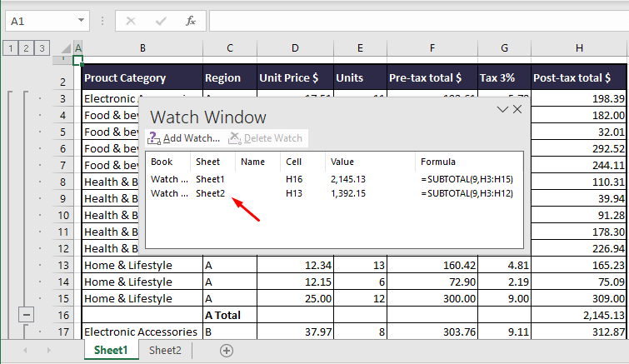Screen dimensions: 629x364
Task: Click the Pre-tax total $ header cell
Action: click(432, 77)
